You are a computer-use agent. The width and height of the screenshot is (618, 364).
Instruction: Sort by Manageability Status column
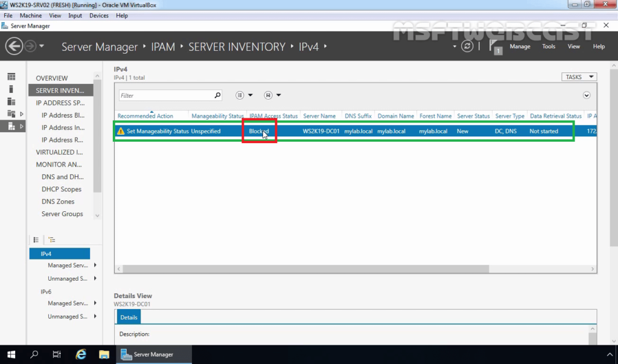click(x=217, y=116)
